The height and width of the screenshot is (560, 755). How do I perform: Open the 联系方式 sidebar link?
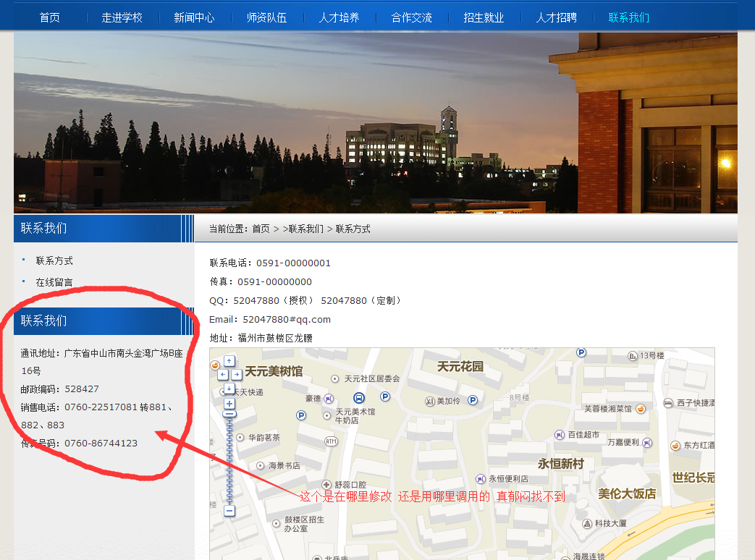click(54, 260)
